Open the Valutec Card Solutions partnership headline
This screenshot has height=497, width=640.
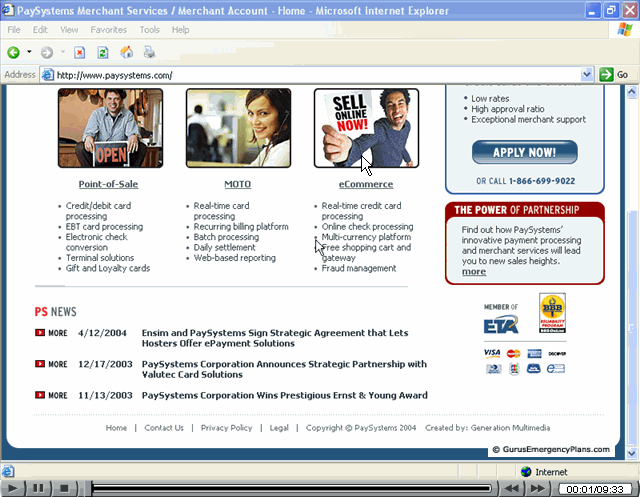[x=284, y=369]
